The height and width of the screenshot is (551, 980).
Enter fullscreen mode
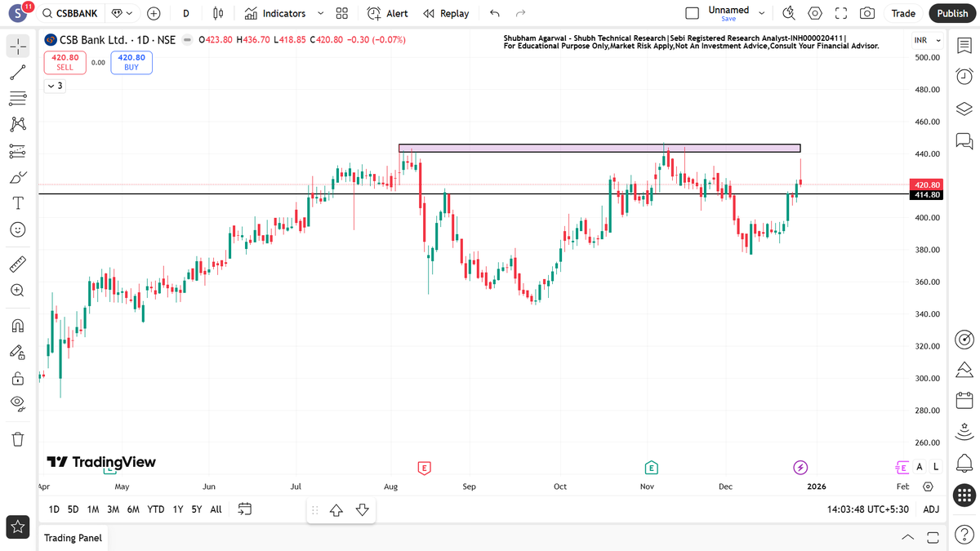841,13
